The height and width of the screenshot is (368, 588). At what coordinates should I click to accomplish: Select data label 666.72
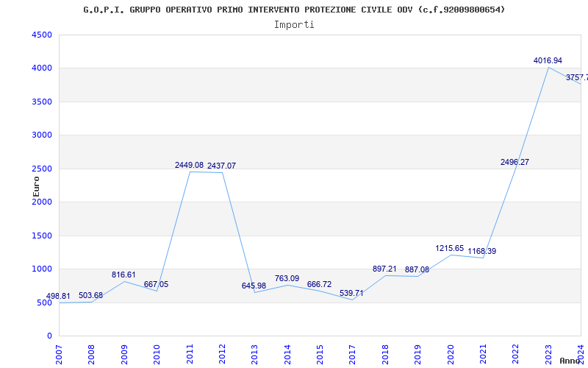pyautogui.click(x=320, y=284)
